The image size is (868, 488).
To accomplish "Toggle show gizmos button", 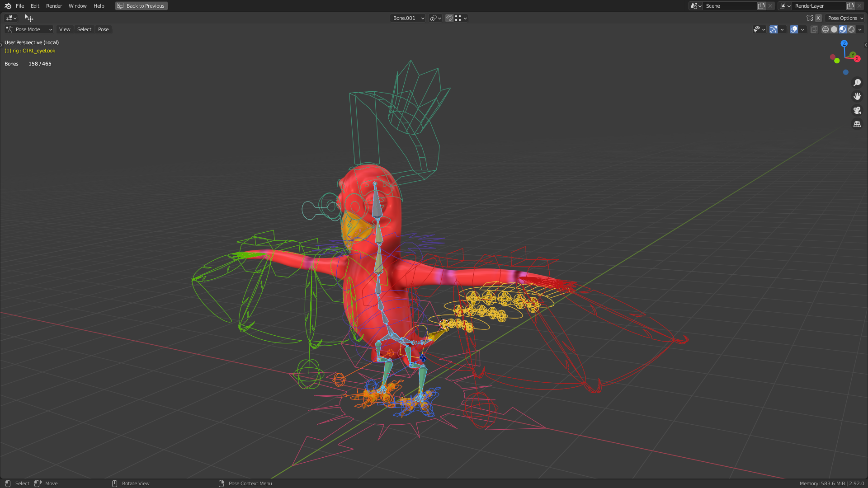I will click(774, 29).
